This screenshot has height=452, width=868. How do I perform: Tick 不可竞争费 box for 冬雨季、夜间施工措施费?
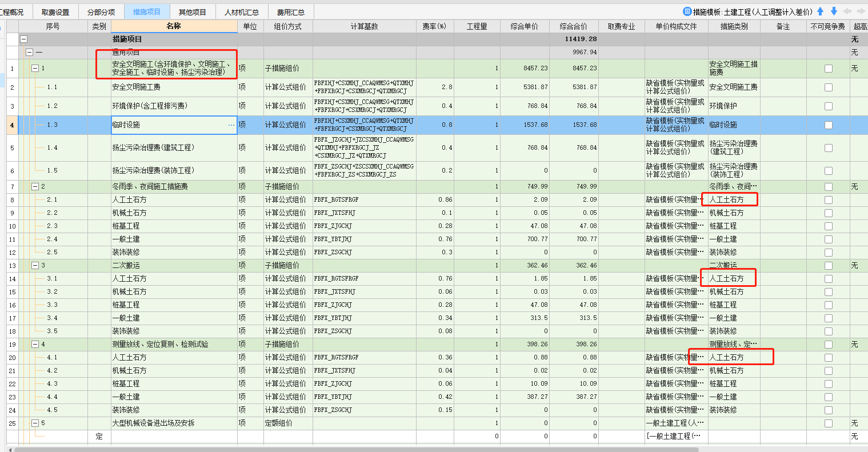[828, 187]
